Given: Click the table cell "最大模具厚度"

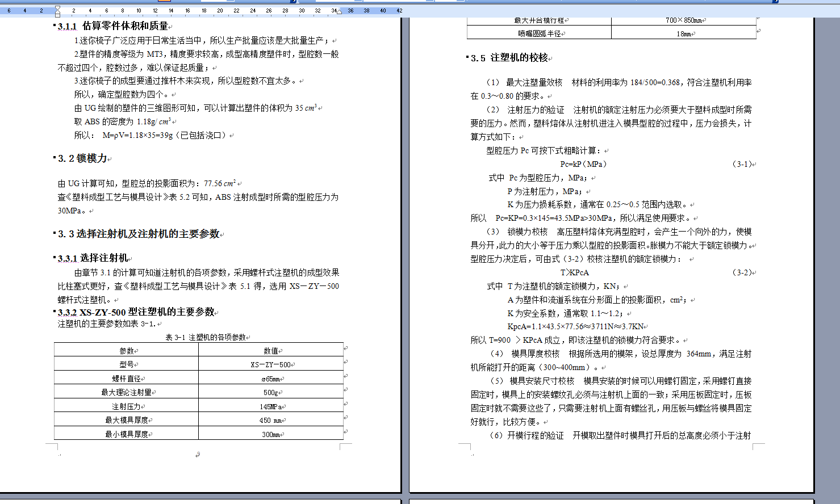Looking at the screenshot, I should (x=127, y=419).
